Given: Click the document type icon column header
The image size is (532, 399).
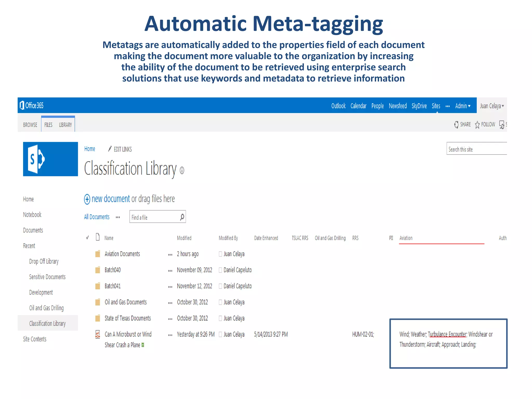Looking at the screenshot, I should [x=98, y=237].
